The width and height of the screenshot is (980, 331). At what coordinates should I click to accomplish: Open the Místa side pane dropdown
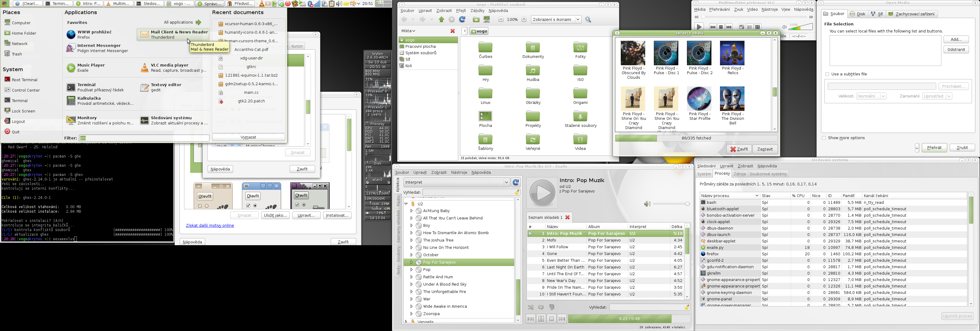click(408, 31)
